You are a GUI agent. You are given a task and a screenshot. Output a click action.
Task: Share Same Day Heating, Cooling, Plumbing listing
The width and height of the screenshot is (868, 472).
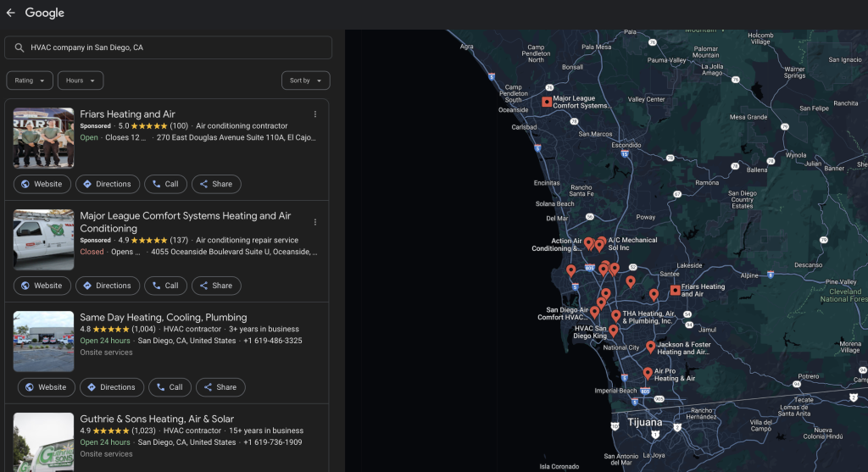221,386
